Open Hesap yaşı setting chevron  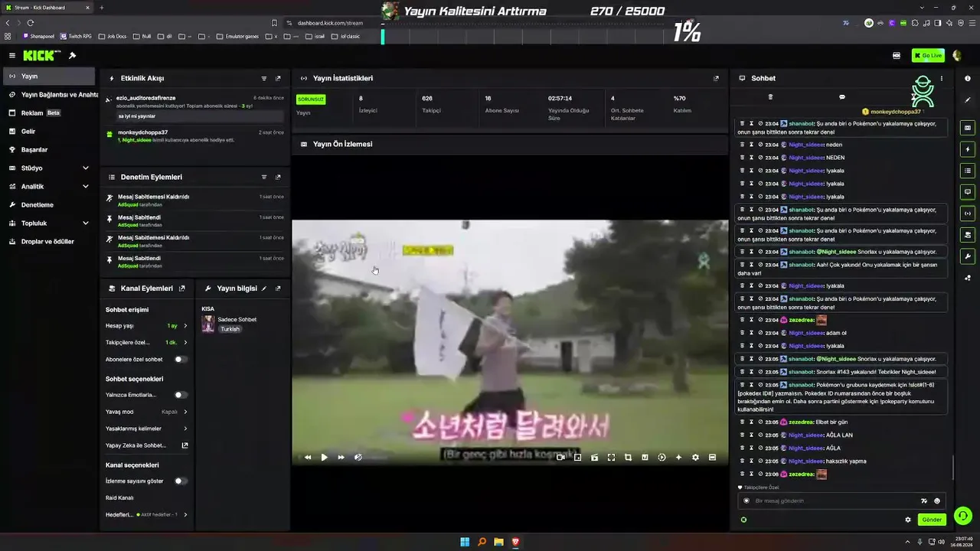pos(185,326)
